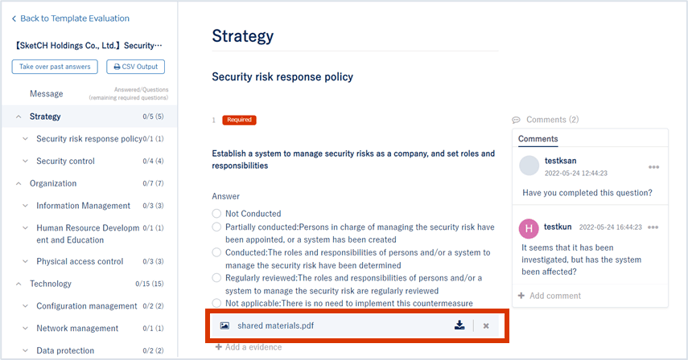Export with the CSV Output button
The image size is (688, 360).
(136, 67)
